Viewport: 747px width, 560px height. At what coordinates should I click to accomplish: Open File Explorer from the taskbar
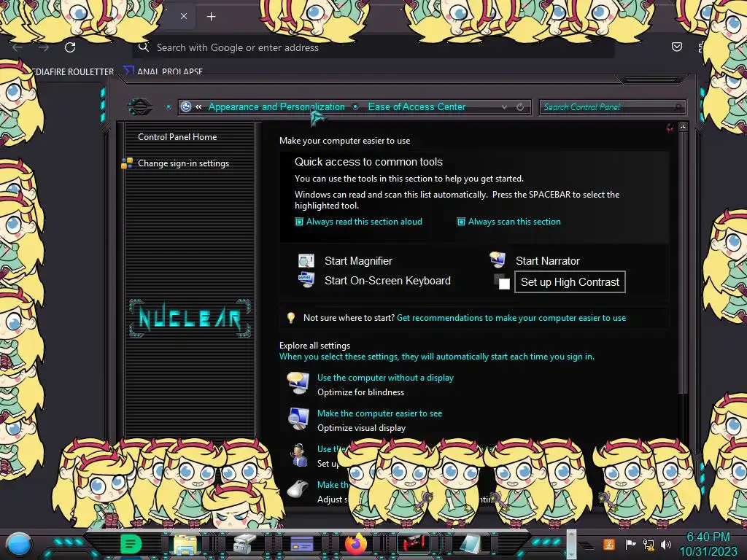coord(185,544)
